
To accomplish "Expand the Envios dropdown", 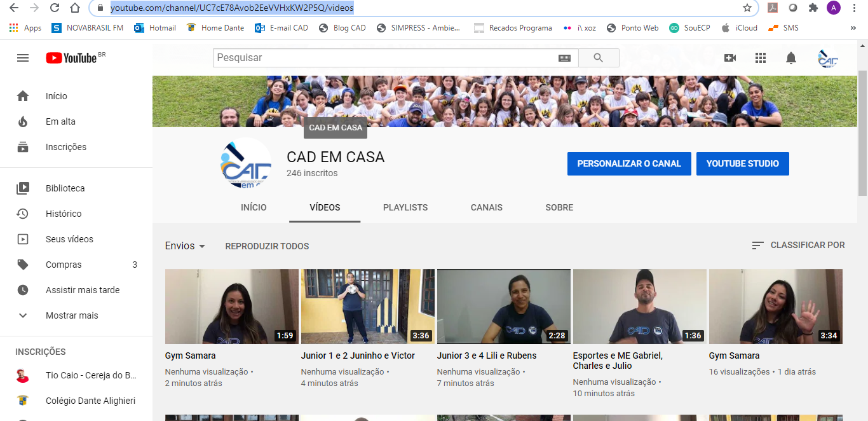I will click(x=185, y=246).
